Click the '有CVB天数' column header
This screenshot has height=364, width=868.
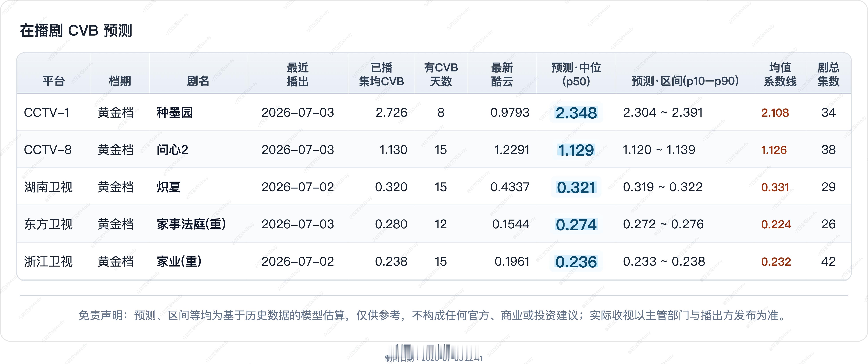441,74
